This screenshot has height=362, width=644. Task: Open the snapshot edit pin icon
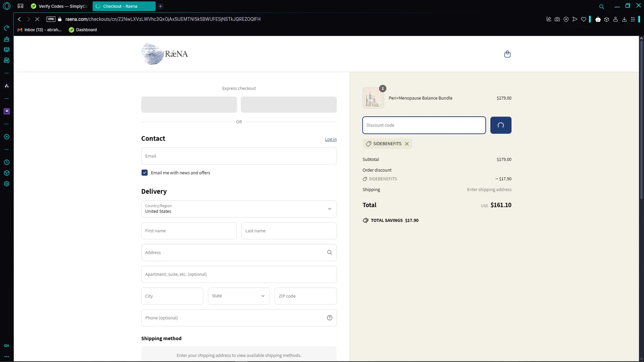tap(549, 19)
